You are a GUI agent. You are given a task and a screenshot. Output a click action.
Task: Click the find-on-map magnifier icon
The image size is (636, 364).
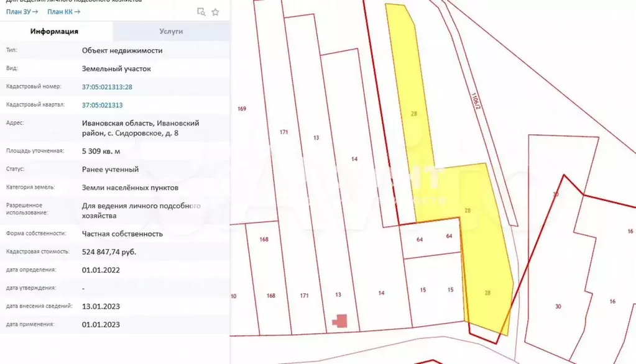(x=201, y=12)
